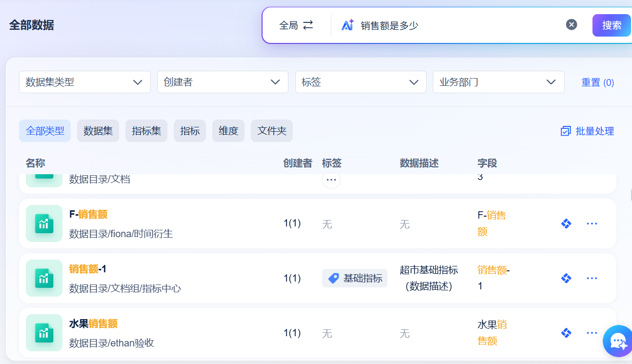
Task: Expand the 数据集类型 dropdown
Action: click(x=85, y=82)
